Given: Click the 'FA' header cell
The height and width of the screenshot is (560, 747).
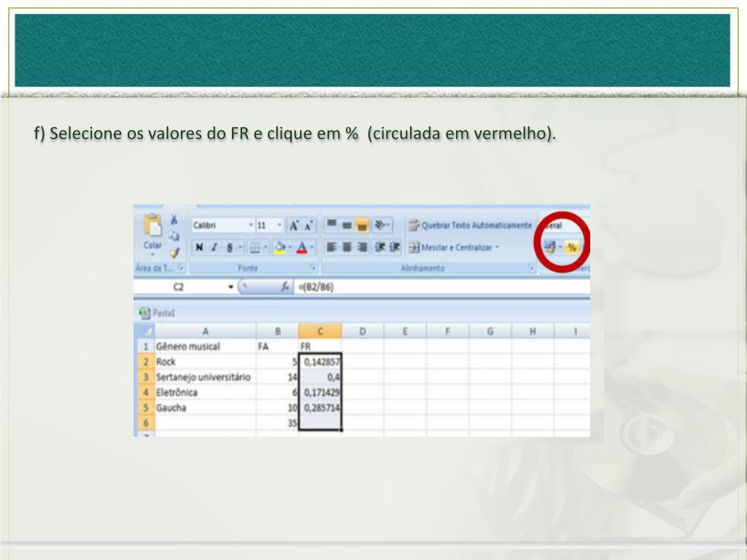Looking at the screenshot, I should coord(278,346).
